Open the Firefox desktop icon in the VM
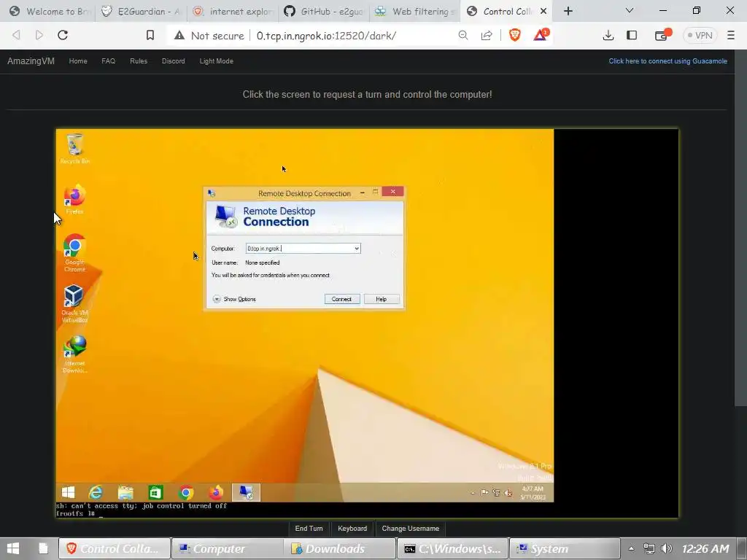The image size is (747, 560). coord(75,199)
